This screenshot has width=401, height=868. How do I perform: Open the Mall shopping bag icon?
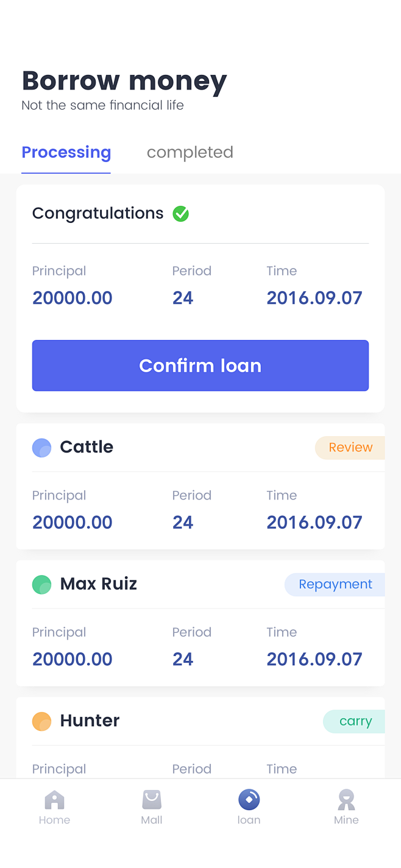152,799
